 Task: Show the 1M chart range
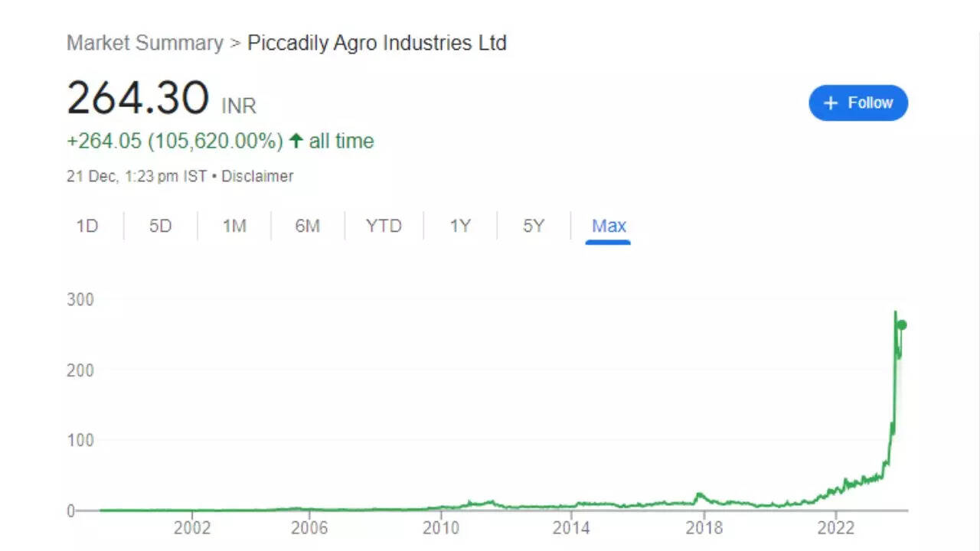pos(234,226)
